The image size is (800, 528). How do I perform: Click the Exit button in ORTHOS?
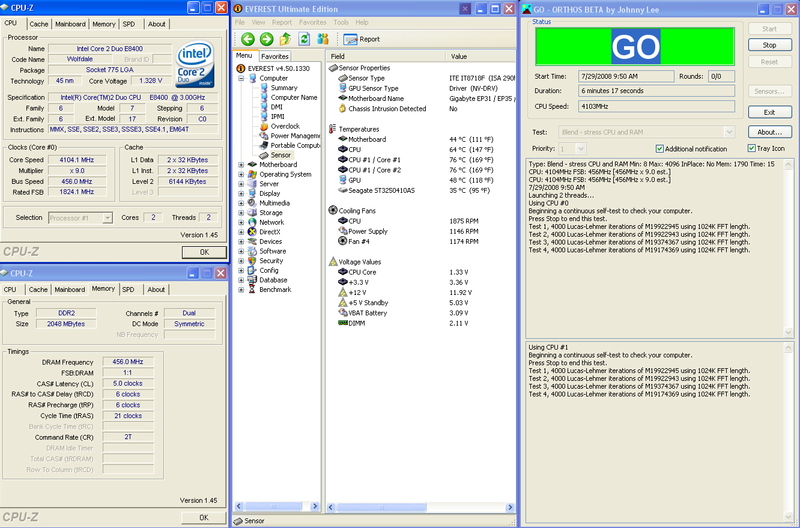click(x=769, y=112)
